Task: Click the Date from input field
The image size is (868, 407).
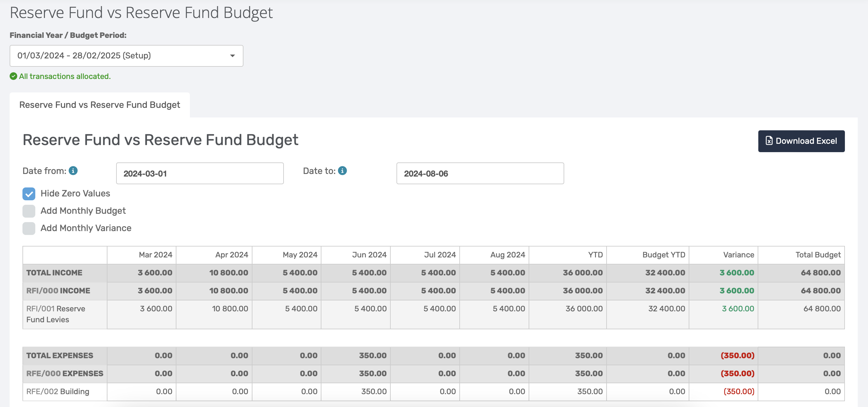Action: point(200,173)
